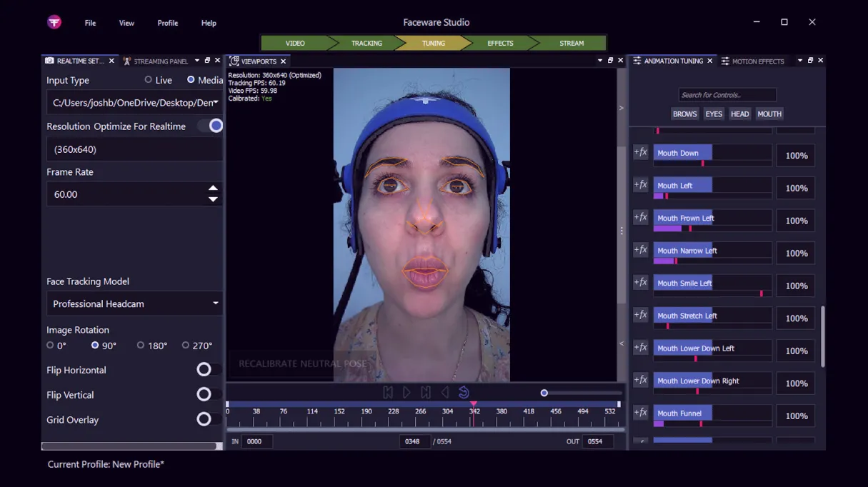This screenshot has width=868, height=487.
Task: Toggle Optimize For Realtime switch
Action: 211,126
